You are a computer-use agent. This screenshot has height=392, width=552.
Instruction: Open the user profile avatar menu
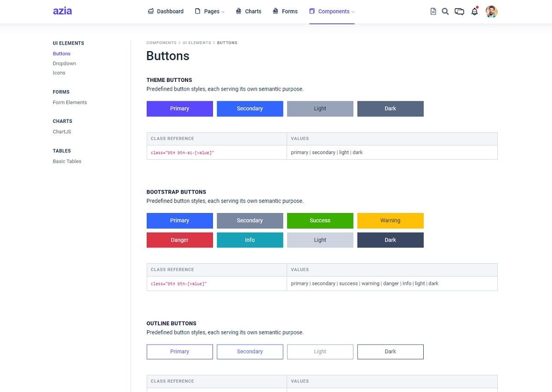pos(491,11)
